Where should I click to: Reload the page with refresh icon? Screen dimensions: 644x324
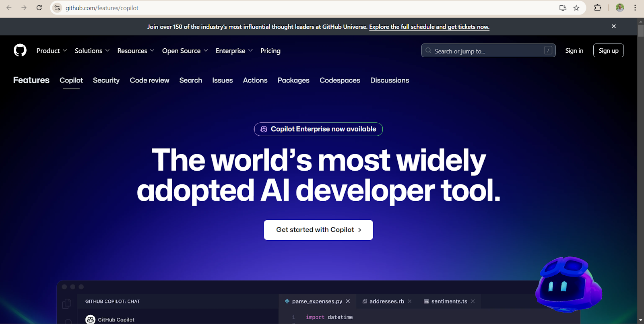pyautogui.click(x=39, y=8)
